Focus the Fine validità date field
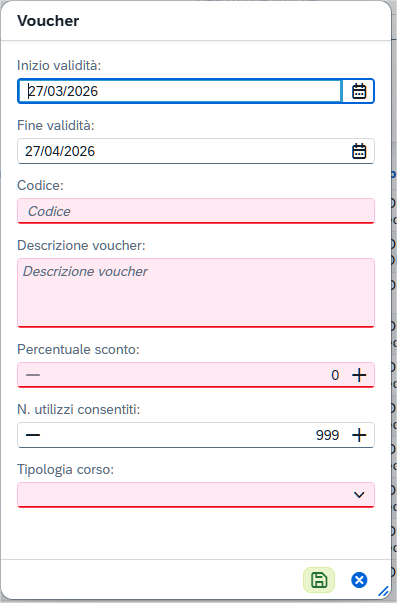Image resolution: width=397 pixels, height=603 pixels. click(181, 151)
